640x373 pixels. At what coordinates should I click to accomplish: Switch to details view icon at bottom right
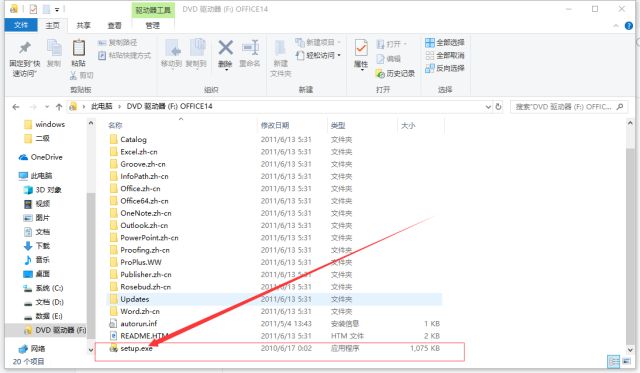click(613, 362)
